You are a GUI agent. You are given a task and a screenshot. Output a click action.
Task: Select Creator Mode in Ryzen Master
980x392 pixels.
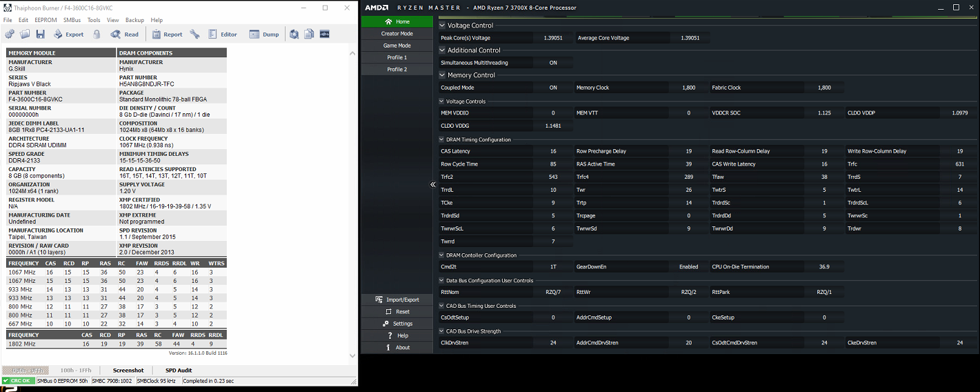[x=397, y=33]
